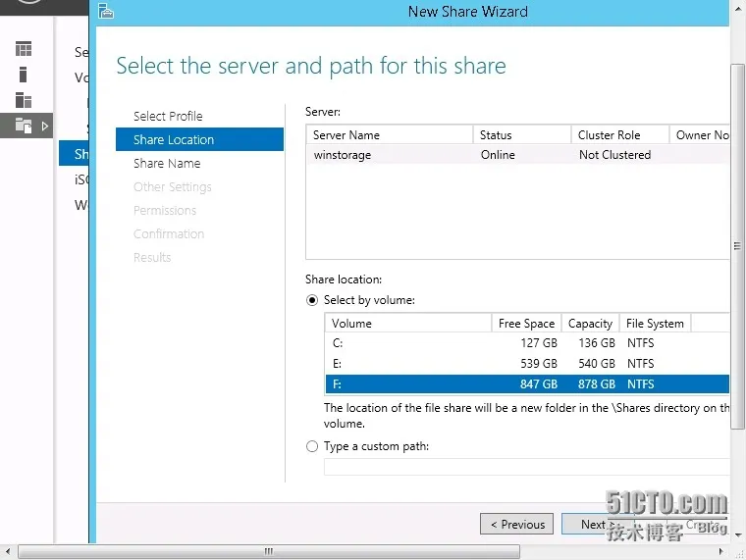This screenshot has width=746, height=560.
Task: Select the winstorage server row
Action: pos(517,155)
